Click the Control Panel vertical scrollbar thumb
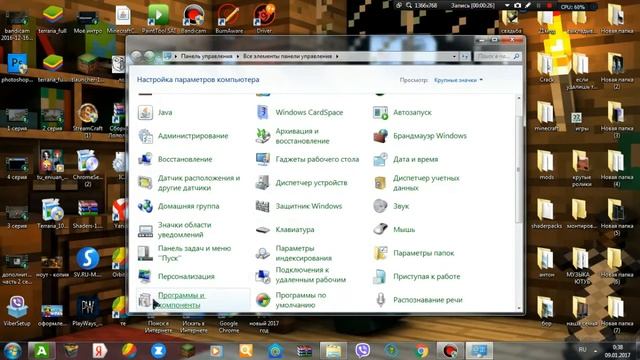 [x=519, y=169]
